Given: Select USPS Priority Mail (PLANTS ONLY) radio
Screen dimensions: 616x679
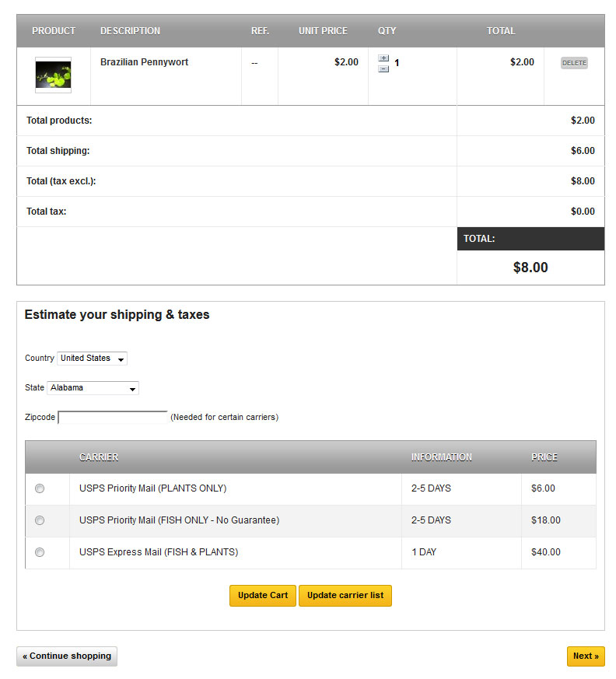Looking at the screenshot, I should point(40,488).
